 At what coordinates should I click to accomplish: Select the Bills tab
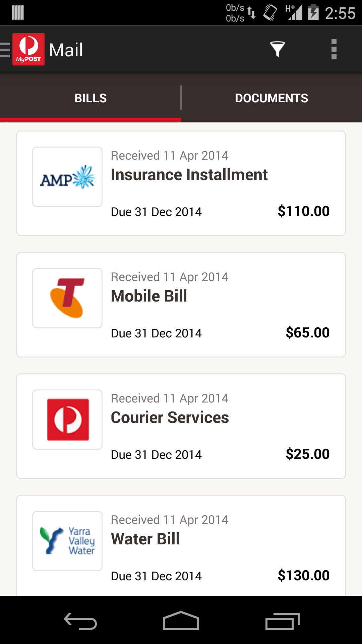pyautogui.click(x=90, y=98)
